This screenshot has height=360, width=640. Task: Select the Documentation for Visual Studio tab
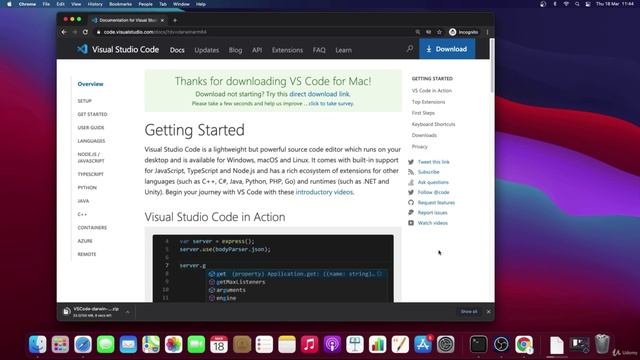pyautogui.click(x=128, y=20)
